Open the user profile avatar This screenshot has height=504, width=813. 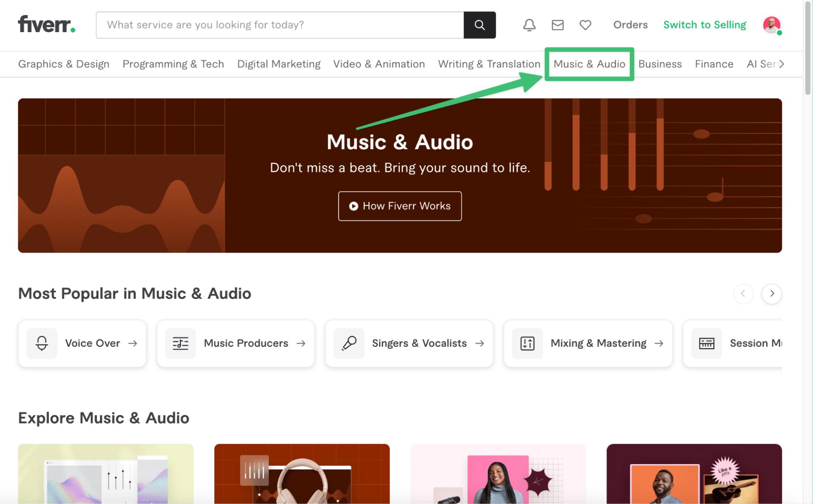point(772,25)
